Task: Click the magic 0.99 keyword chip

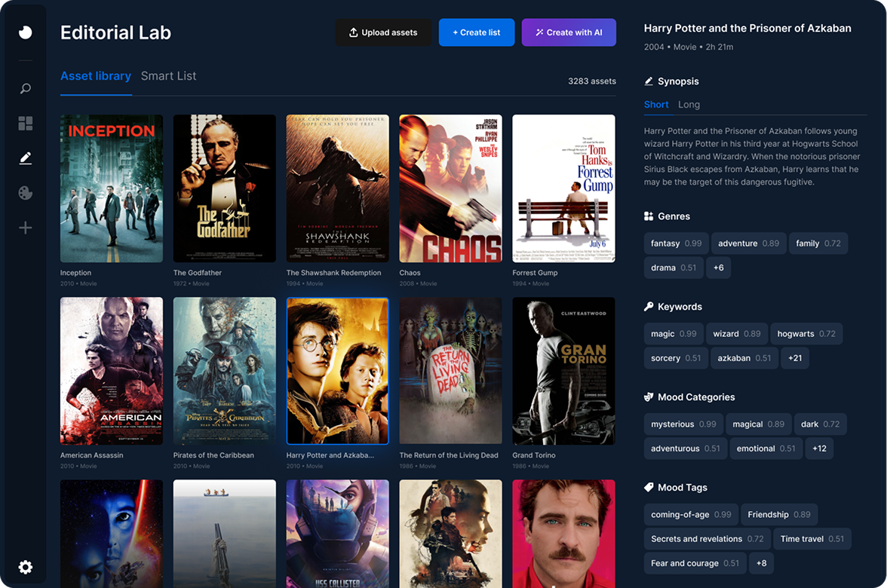Action: coord(673,333)
